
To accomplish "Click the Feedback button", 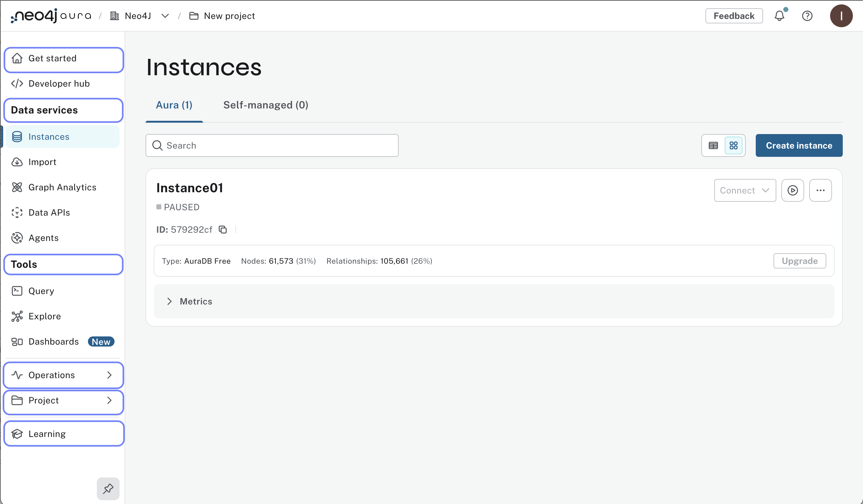I will click(x=734, y=16).
